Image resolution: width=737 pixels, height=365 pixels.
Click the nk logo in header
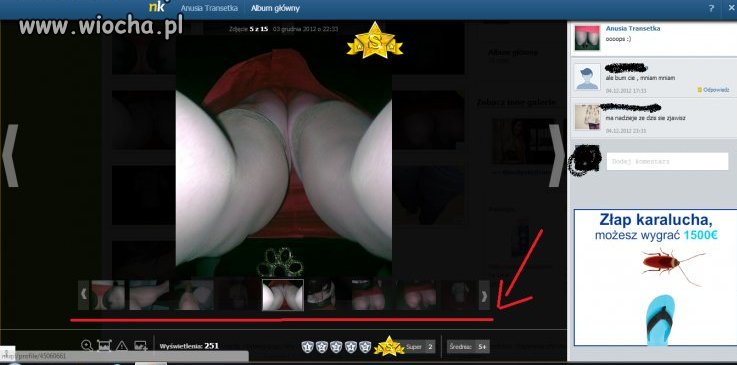click(x=158, y=6)
